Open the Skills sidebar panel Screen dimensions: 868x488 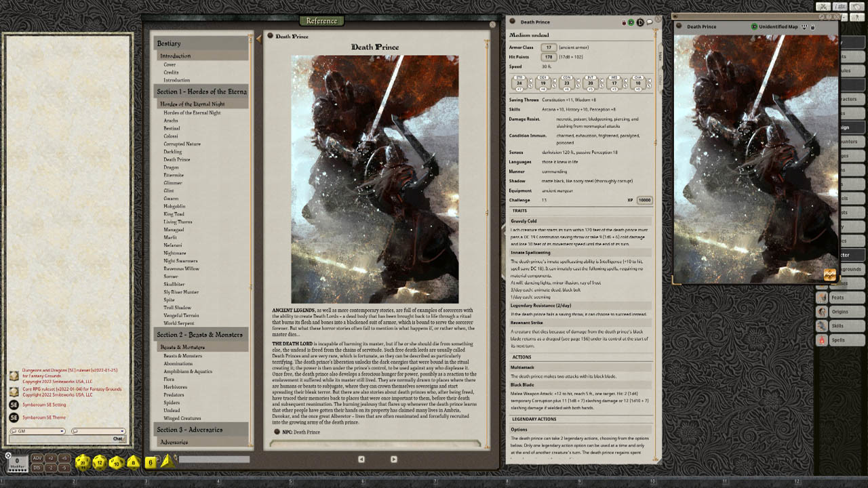pyautogui.click(x=846, y=326)
